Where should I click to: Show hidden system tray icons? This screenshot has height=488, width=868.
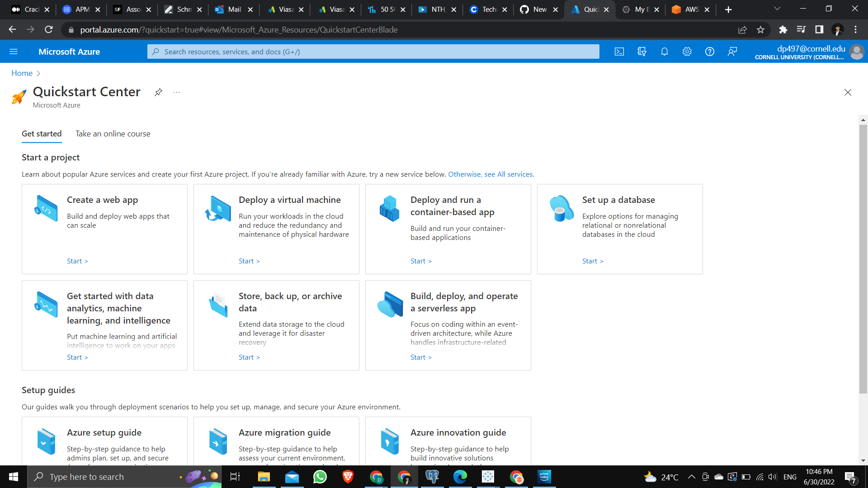[691, 477]
